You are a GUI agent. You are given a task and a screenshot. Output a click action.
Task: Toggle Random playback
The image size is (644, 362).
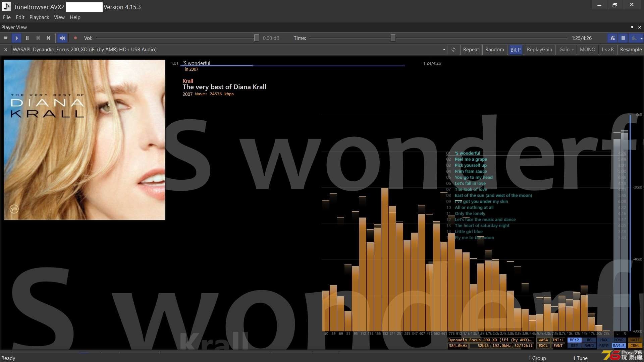[494, 50]
